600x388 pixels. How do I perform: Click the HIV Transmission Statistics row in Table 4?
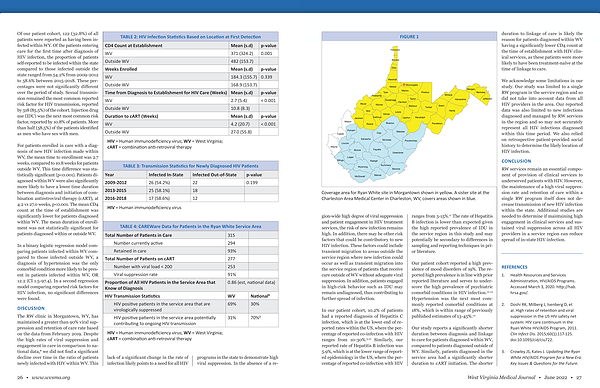coord(191,296)
